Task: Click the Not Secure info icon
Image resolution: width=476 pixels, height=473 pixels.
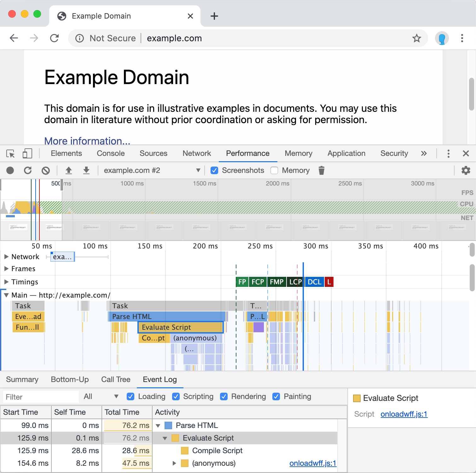Action: point(79,38)
